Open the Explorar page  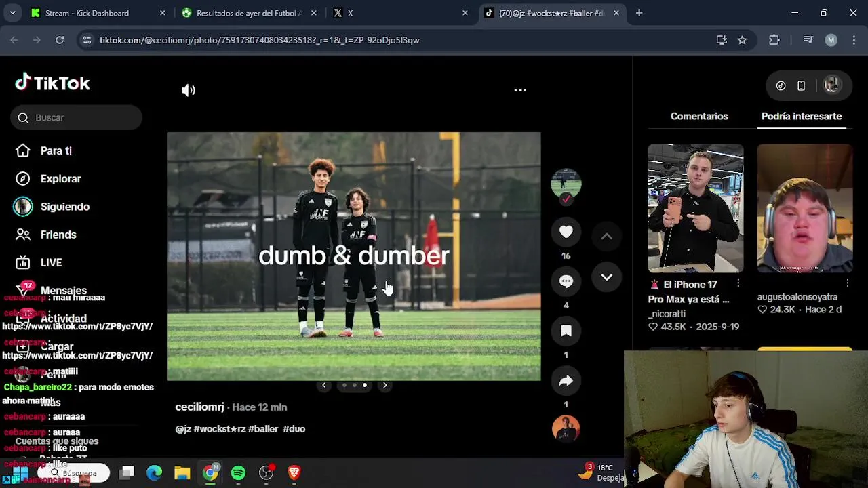coord(49,179)
